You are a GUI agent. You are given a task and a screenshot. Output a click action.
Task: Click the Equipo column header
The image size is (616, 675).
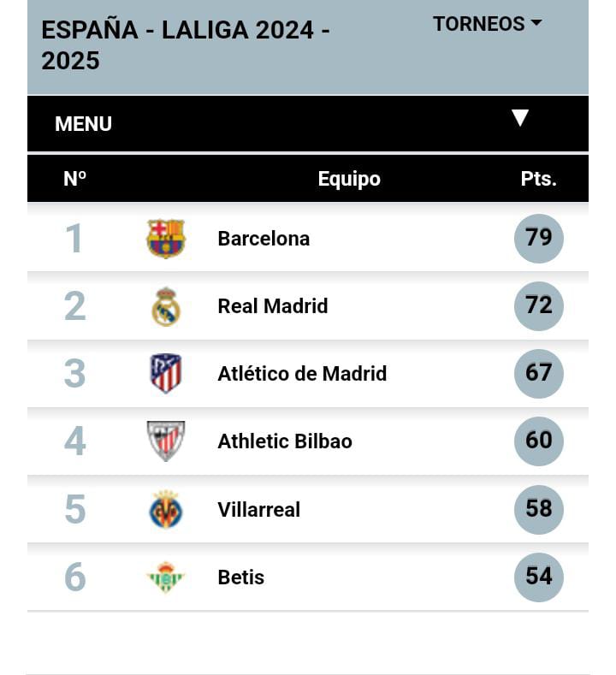coord(349,179)
